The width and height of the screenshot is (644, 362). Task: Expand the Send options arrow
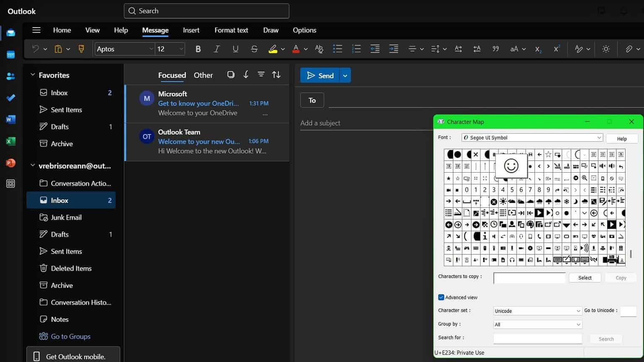tap(345, 75)
